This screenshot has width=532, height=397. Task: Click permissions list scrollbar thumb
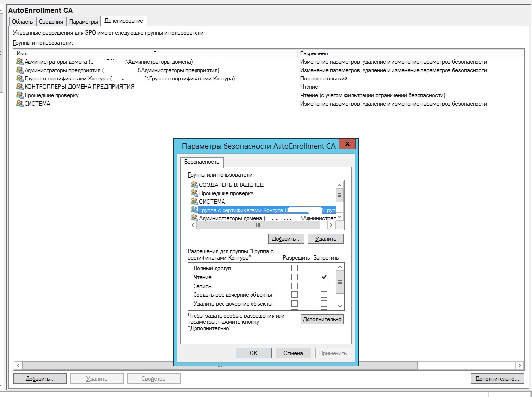pyautogui.click(x=340, y=282)
